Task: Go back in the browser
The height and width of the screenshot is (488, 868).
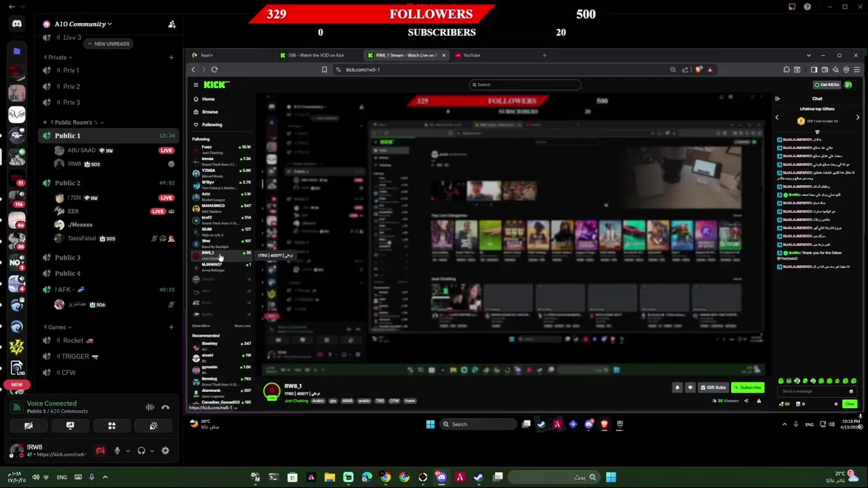Action: 193,69
